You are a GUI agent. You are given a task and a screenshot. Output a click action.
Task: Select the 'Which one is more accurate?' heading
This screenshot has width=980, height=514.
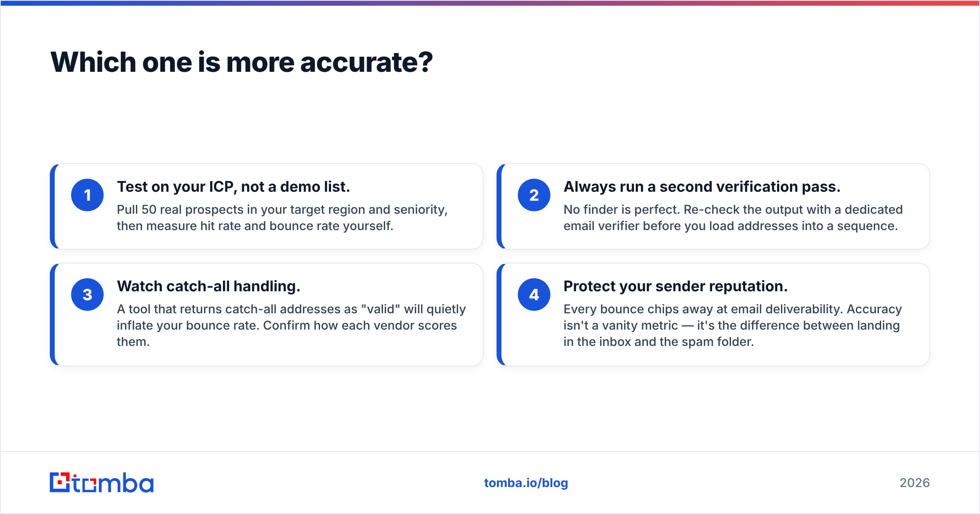click(x=241, y=62)
